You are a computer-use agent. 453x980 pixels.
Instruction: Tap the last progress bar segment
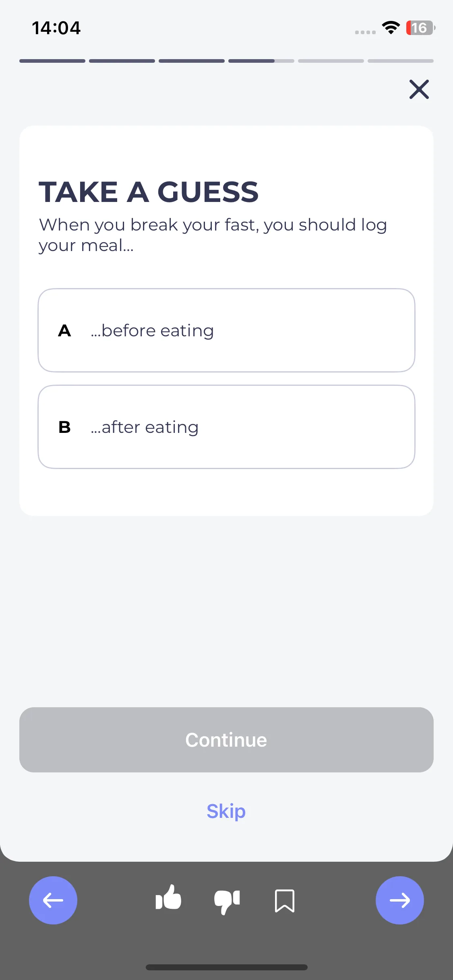coord(401,61)
